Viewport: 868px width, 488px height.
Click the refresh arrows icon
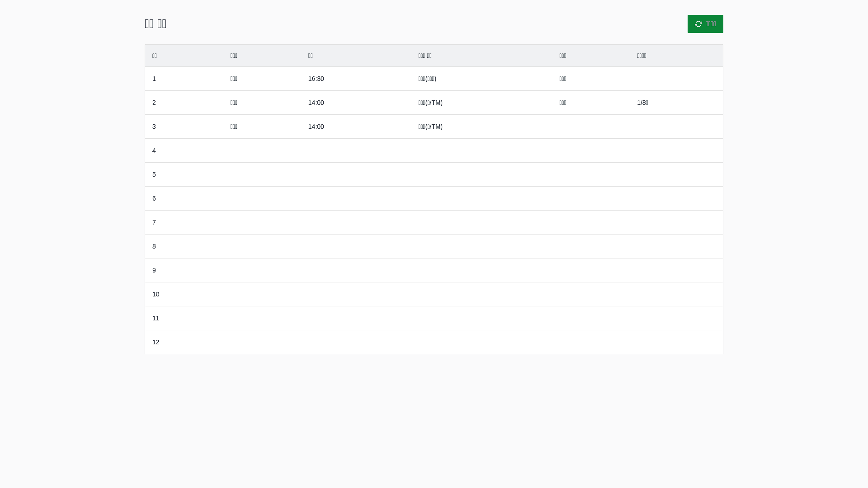click(698, 24)
